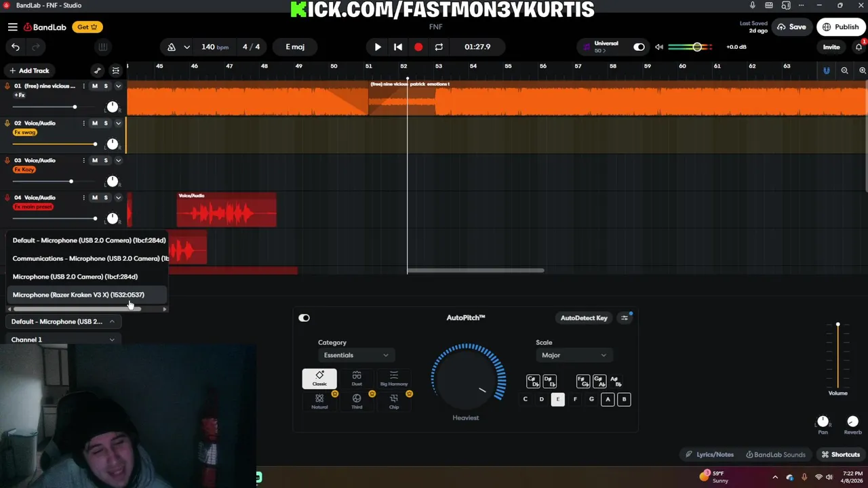The width and height of the screenshot is (868, 488).
Task: Open the Shortcuts panel
Action: [x=840, y=455]
